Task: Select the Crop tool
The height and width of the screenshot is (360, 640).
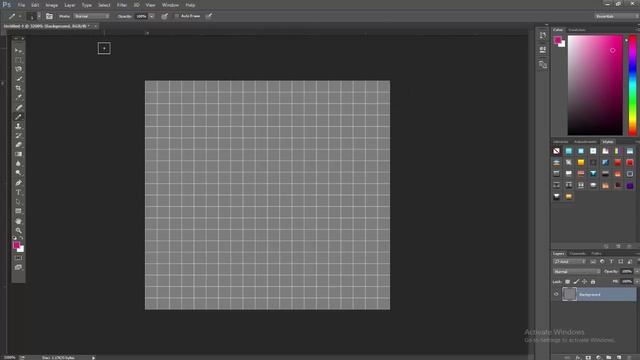Action: click(x=18, y=88)
